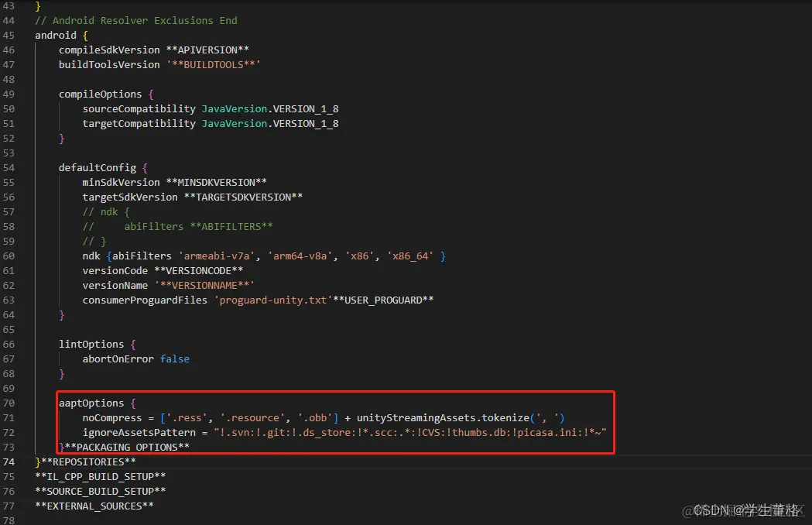Viewport: 812px width, 525px height.
Task: Click the 'false' value after abortOnError
Action: tap(174, 359)
